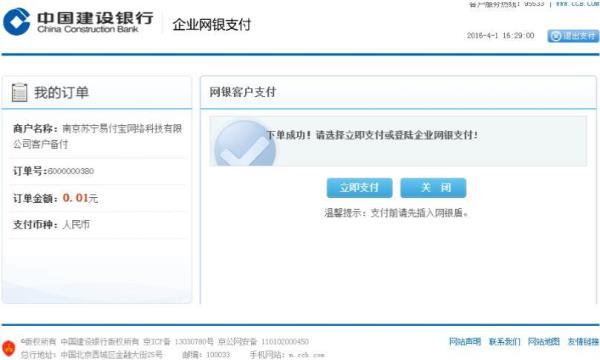
Task: Click the order number 6000000380
Action: point(71,171)
